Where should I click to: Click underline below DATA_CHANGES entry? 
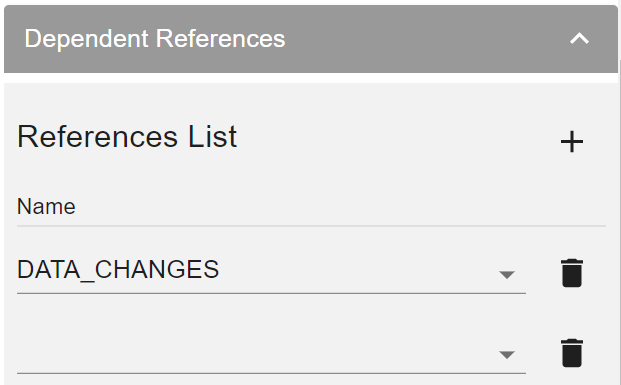(271, 294)
